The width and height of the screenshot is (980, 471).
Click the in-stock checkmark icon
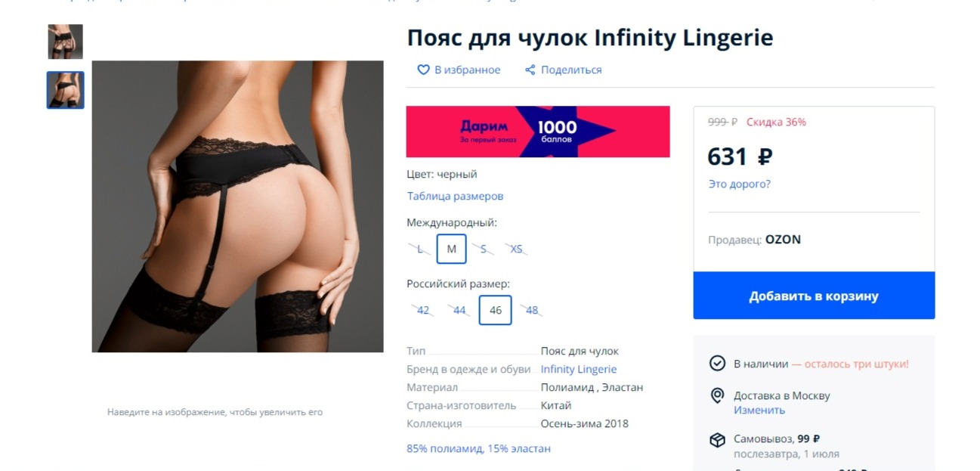tap(717, 364)
